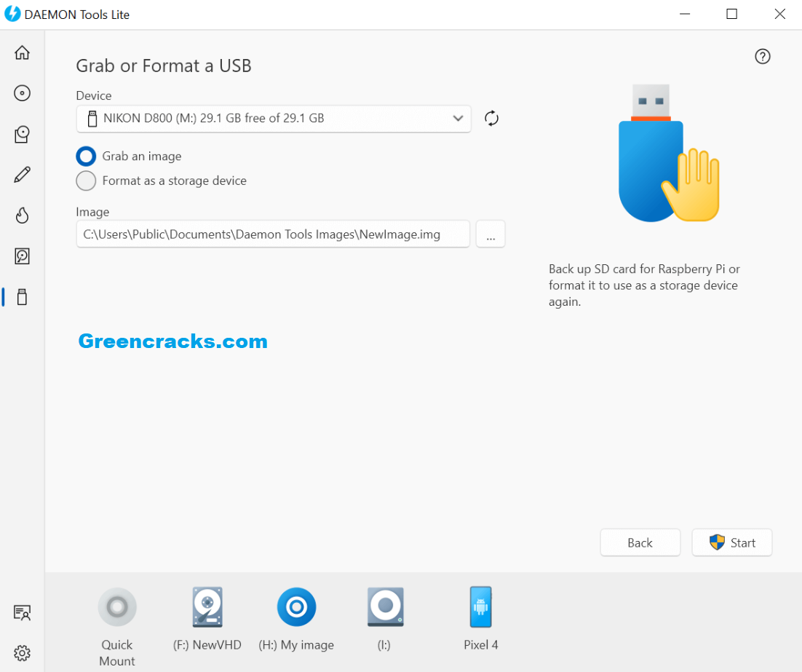Maximize the DAEMON Tools Lite window
Screen dimensions: 802x672
pos(732,15)
